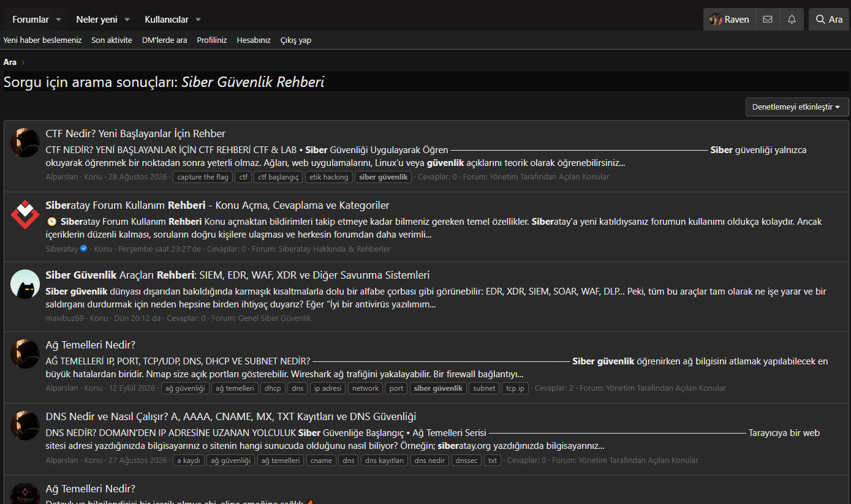
Task: Select Yeni haber beslemeniz in the sub-navigation
Action: [42, 40]
